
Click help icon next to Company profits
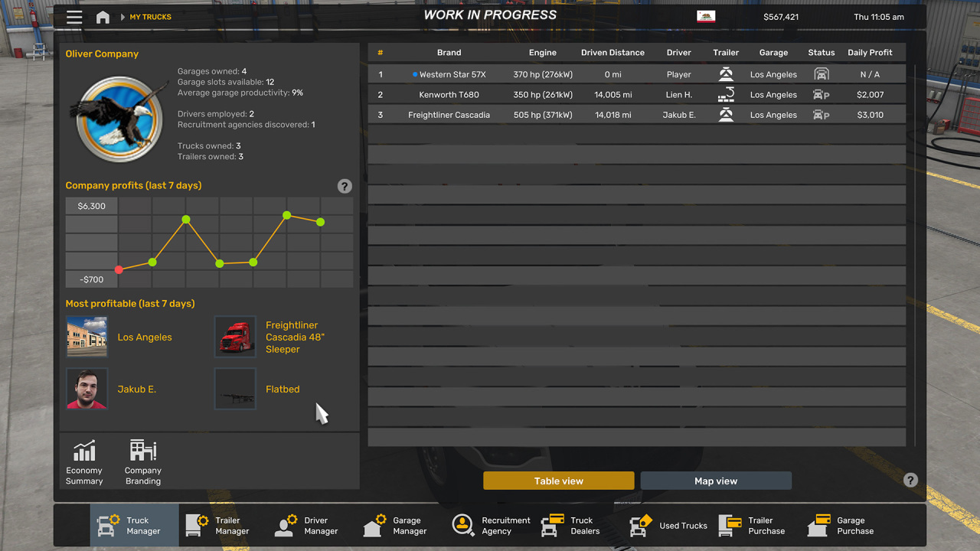coord(345,186)
